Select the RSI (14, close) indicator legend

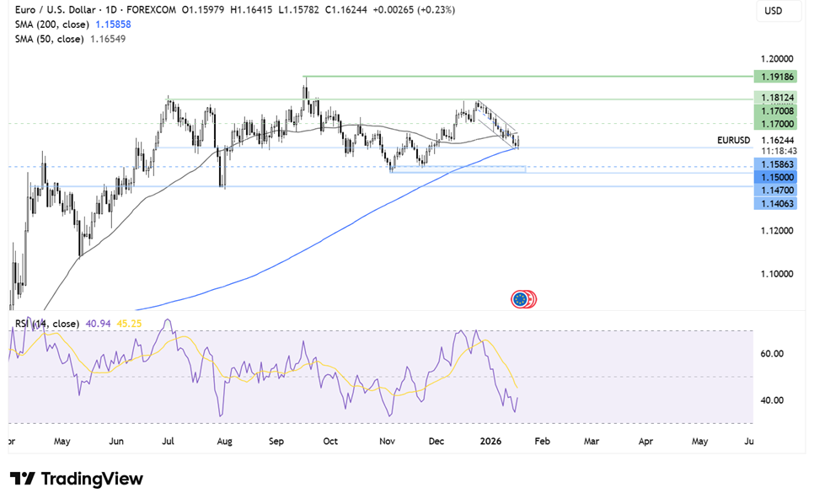[x=47, y=324]
